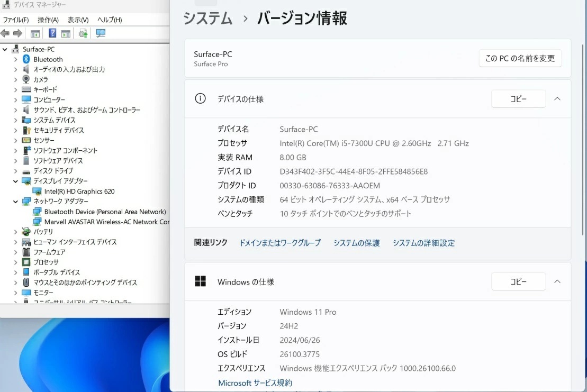Click the forward navigation arrow in Device Manager
This screenshot has width=587, height=392.
tap(17, 33)
